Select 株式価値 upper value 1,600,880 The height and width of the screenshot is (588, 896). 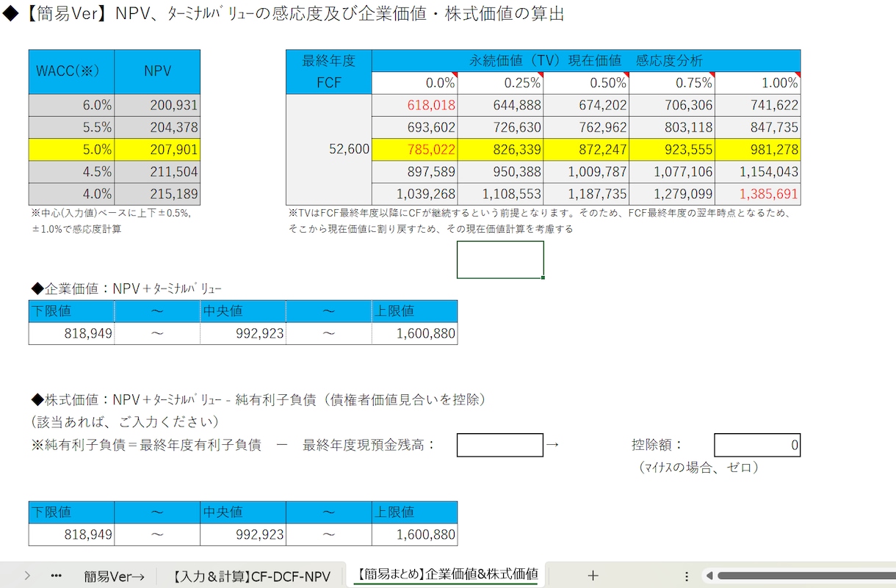click(415, 534)
